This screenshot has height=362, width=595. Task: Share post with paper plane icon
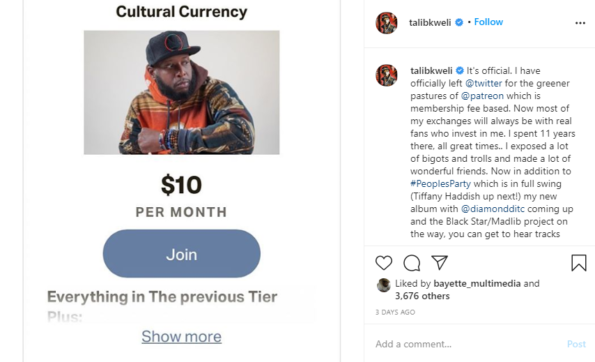click(x=439, y=262)
